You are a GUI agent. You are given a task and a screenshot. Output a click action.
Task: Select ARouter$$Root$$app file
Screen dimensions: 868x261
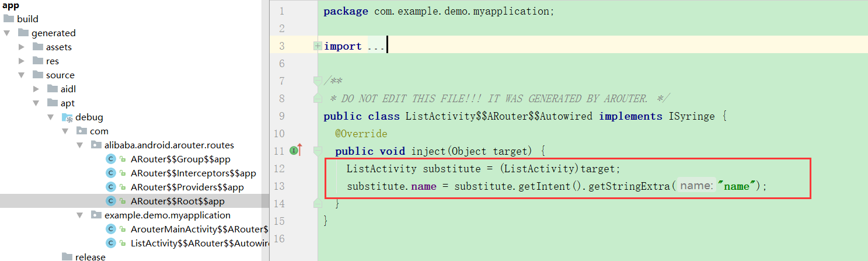(x=178, y=201)
